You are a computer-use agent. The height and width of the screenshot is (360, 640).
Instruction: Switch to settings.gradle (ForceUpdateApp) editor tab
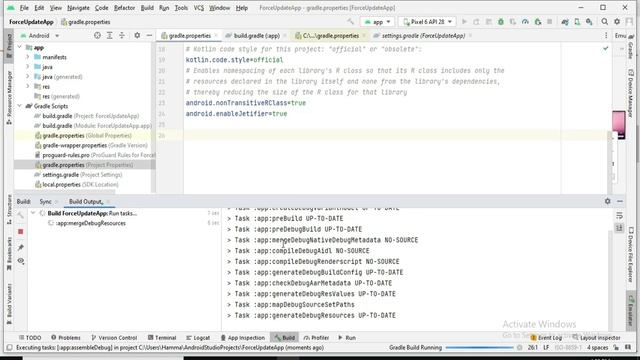click(423, 36)
